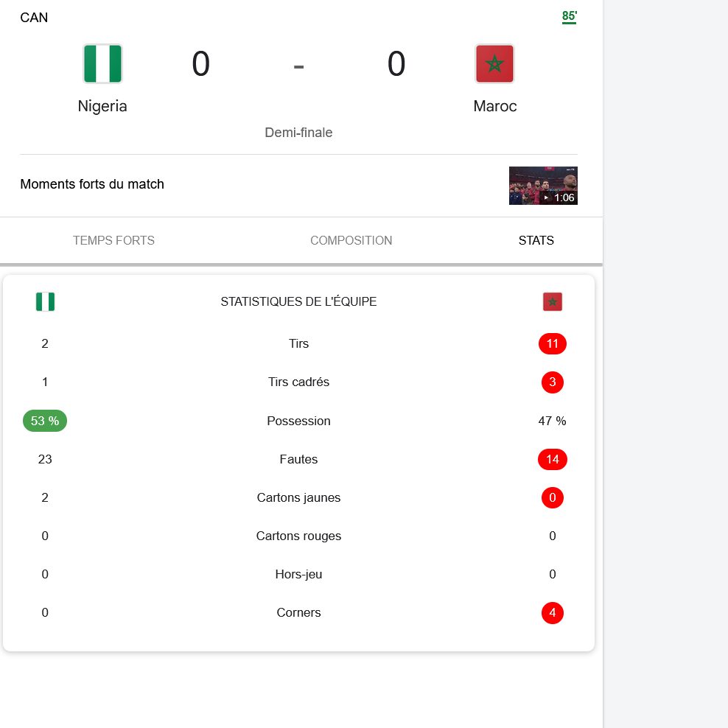Open the Temps forts tab
This screenshot has width=728, height=728.
click(x=113, y=240)
